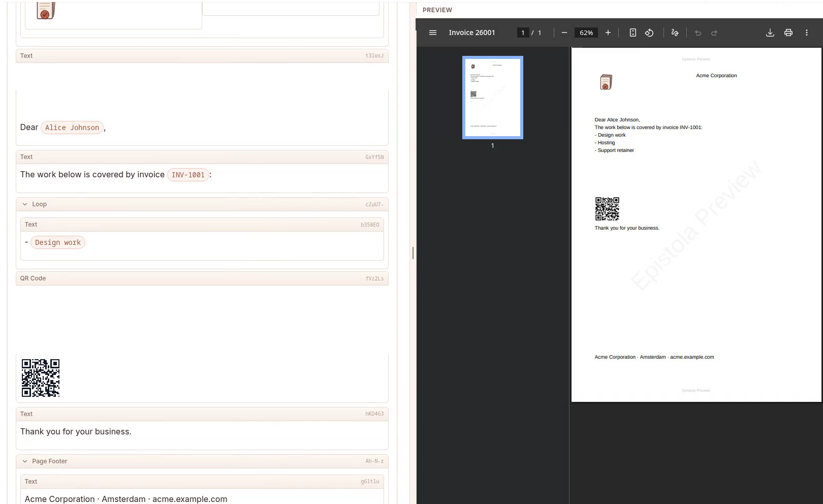Click the redo arrow in PDF toolbar
This screenshot has width=823, height=504.
714,33
